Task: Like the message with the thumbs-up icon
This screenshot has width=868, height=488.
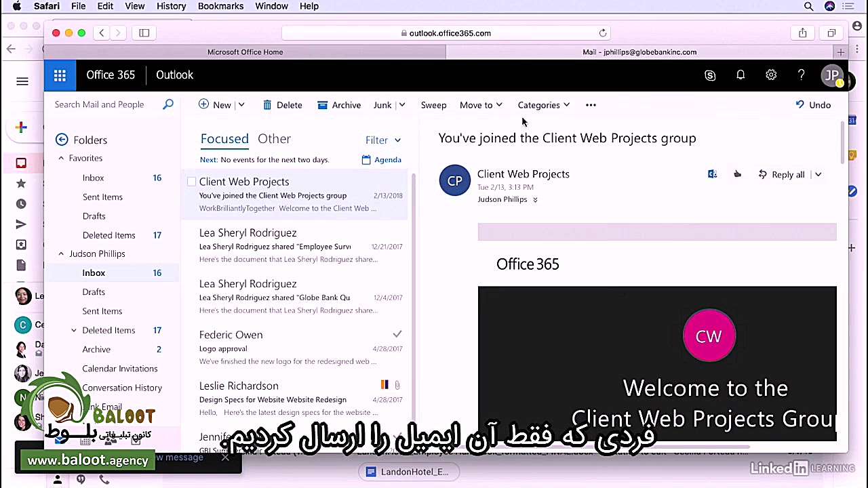Action: pos(737,174)
